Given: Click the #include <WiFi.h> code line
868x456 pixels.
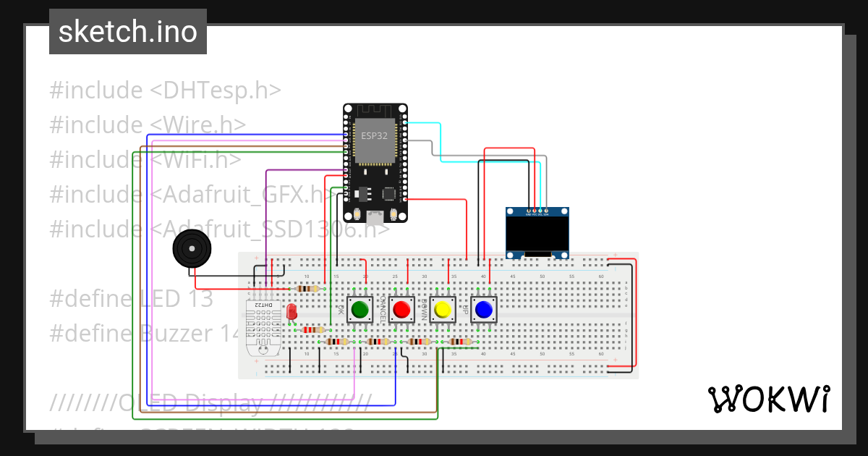Looking at the screenshot, I should 145,159.
